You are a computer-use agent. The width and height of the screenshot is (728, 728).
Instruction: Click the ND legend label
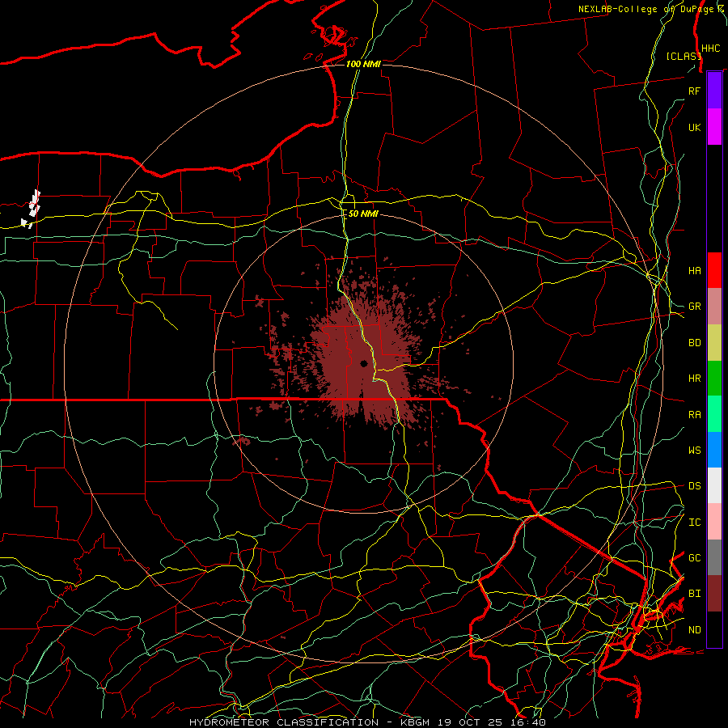[x=694, y=630]
